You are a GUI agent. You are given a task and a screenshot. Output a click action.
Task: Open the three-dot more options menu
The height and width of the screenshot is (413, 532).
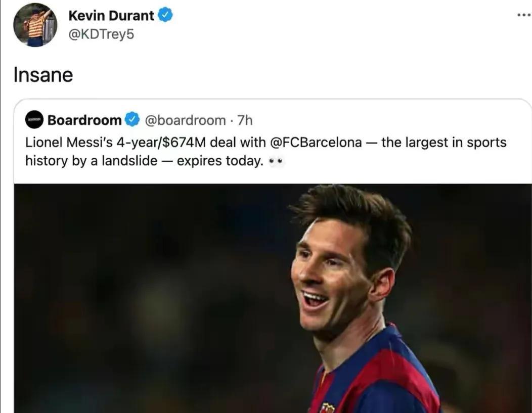(x=523, y=15)
